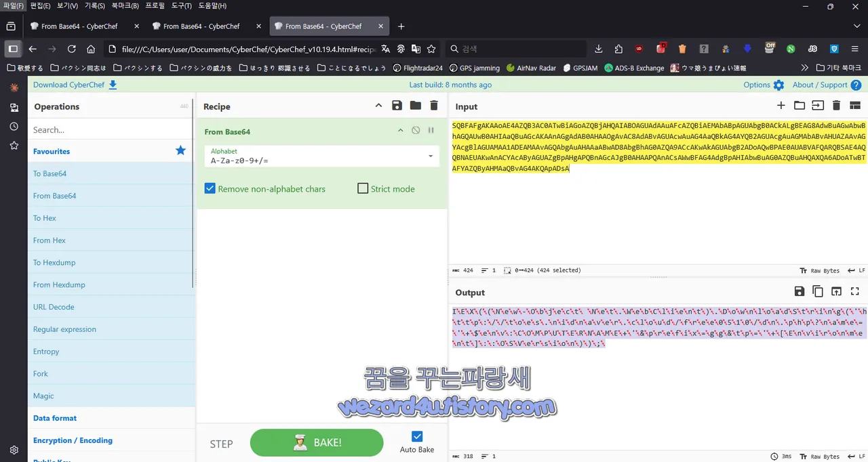Open 편집(E) menu
Screen dimensions: 868x462
click(x=40, y=5)
